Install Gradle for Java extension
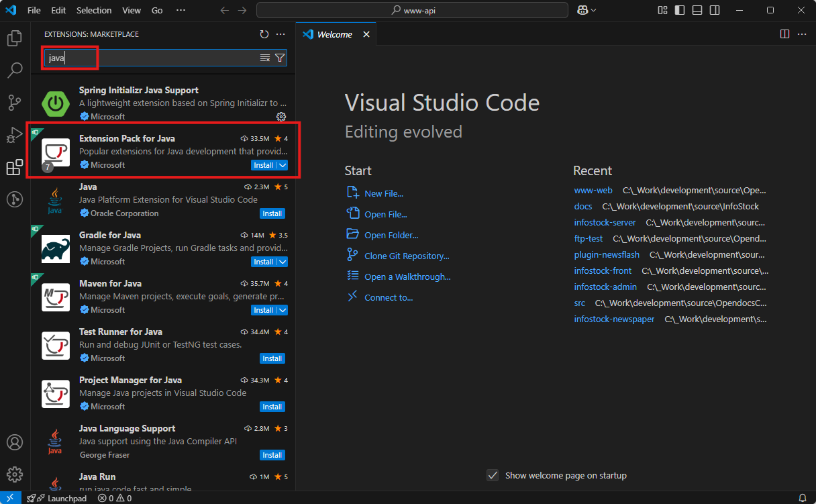816x504 pixels. click(x=264, y=262)
